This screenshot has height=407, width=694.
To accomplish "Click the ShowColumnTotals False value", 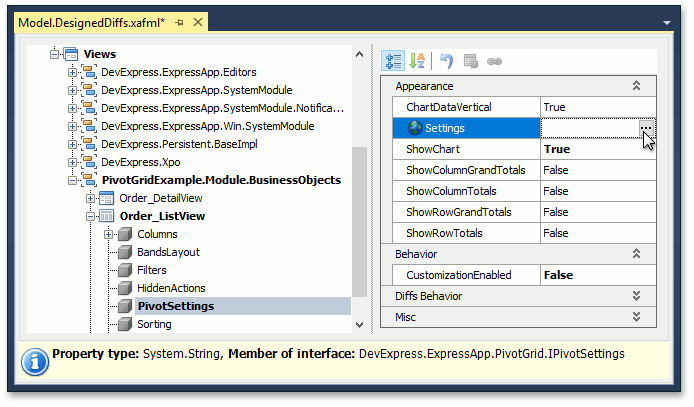I will pos(598,191).
